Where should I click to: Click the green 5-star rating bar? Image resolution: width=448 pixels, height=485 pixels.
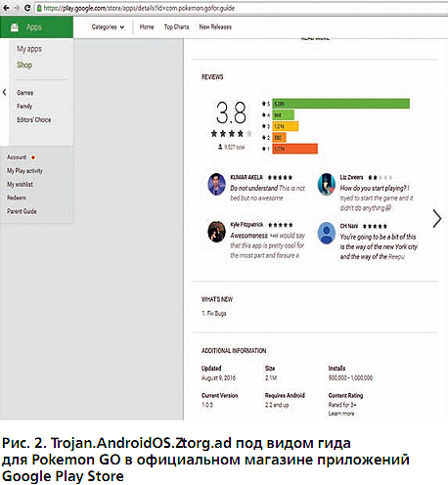click(x=341, y=104)
